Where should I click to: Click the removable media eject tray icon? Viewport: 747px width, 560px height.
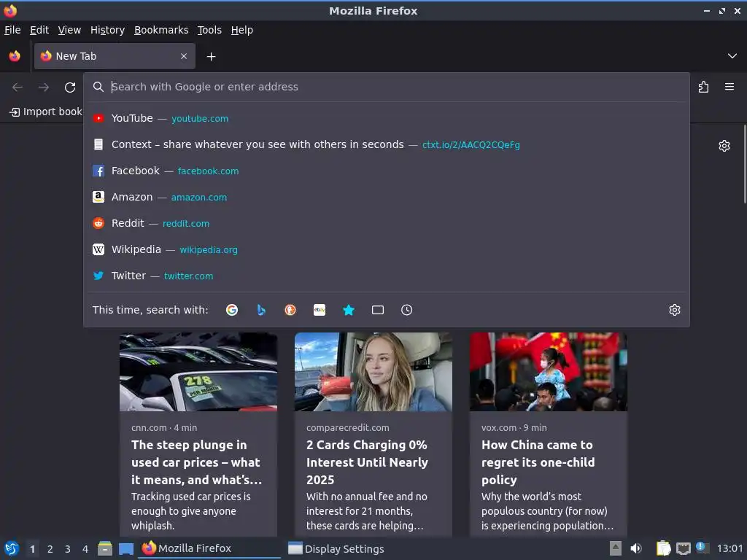616,548
